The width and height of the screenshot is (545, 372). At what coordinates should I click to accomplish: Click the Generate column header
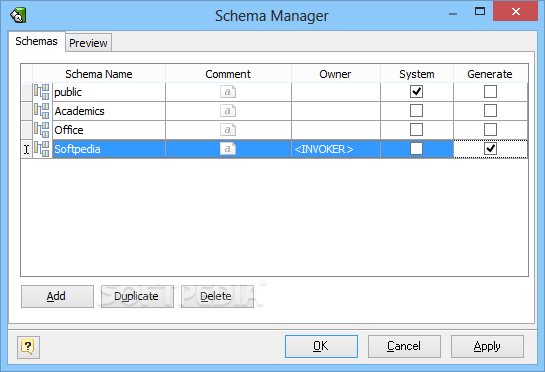click(490, 74)
